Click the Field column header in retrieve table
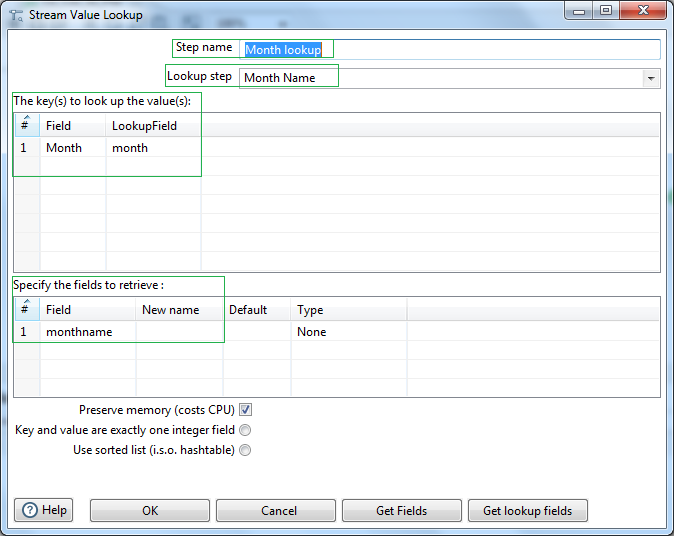The height and width of the screenshot is (536, 674). click(88, 309)
